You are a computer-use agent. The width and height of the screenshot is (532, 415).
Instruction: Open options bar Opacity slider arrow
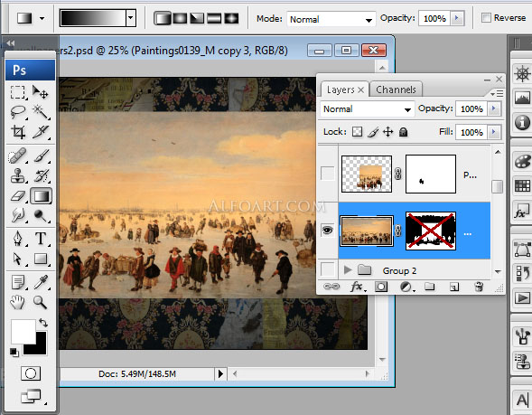click(x=457, y=18)
